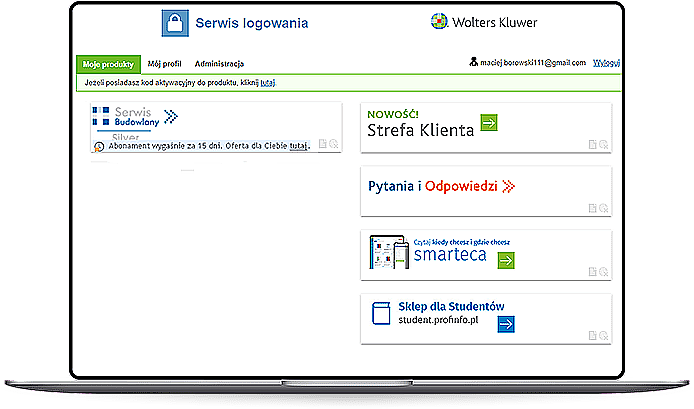
Task: Click the green arrow on the smarteca card
Action: [x=506, y=260]
